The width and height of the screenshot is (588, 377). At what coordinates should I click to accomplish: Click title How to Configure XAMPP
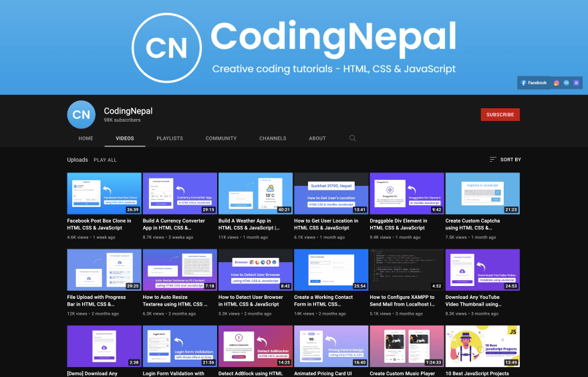tap(402, 301)
